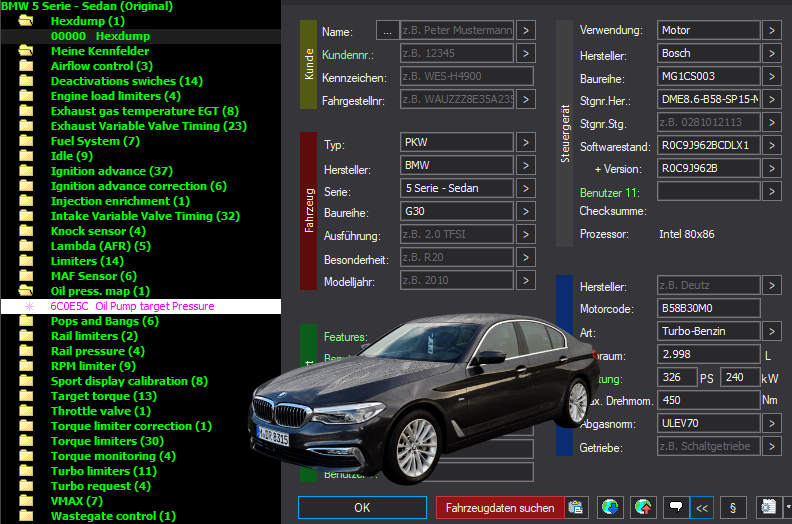The image size is (792, 524).
Task: Open the arrow next to Hersteller BMW
Action: 526,165
